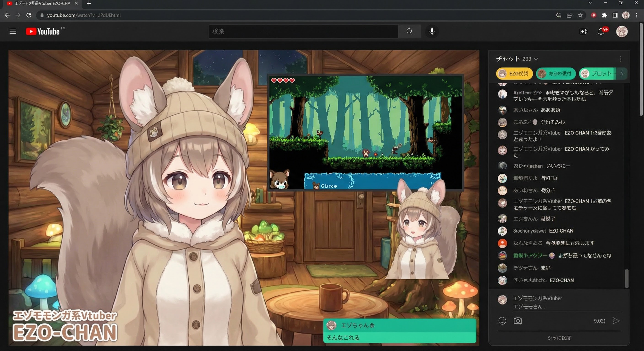
Task: Click the camera icon in chat input
Action: [x=518, y=321]
